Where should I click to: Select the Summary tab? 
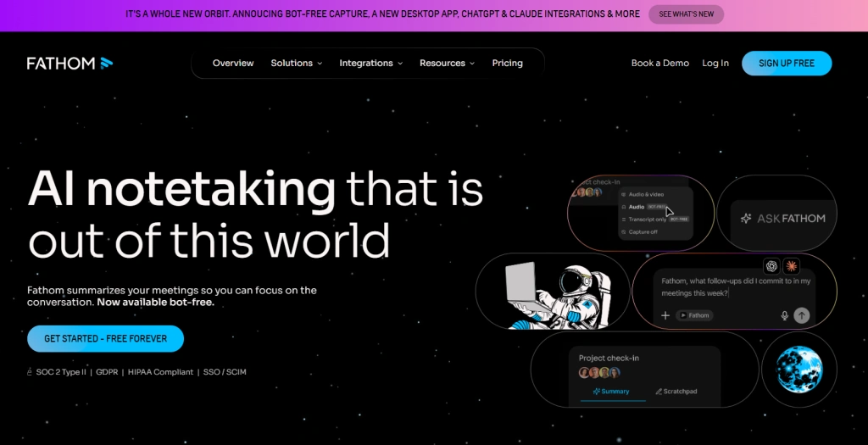click(x=611, y=392)
